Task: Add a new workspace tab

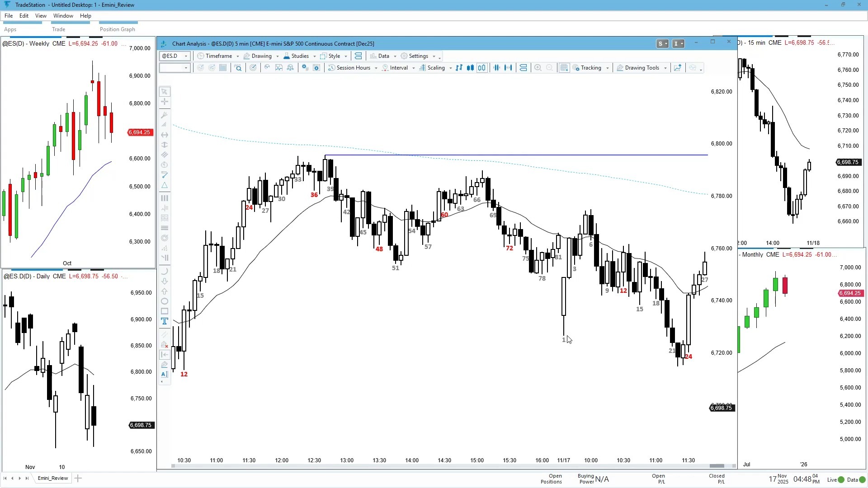Action: click(78, 479)
